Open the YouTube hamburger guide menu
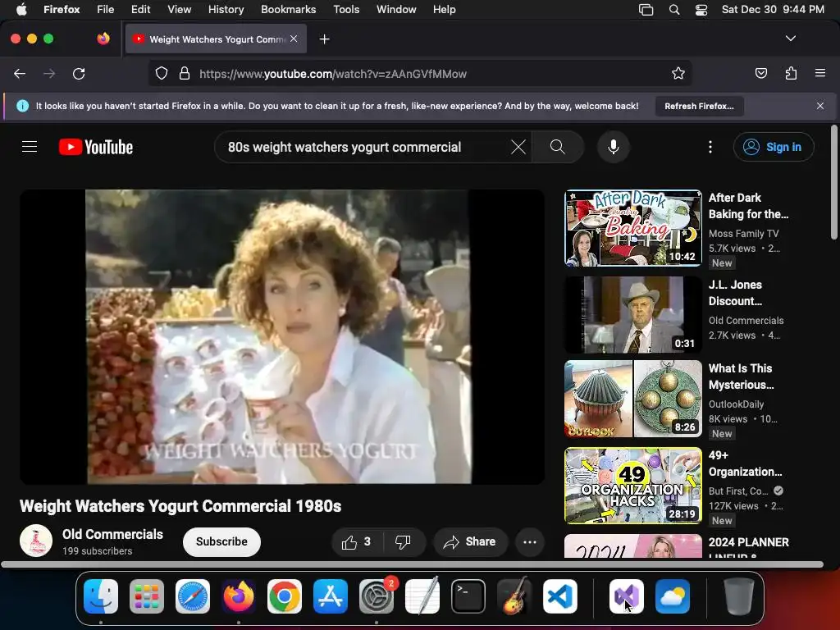This screenshot has width=840, height=630. pos(30,147)
